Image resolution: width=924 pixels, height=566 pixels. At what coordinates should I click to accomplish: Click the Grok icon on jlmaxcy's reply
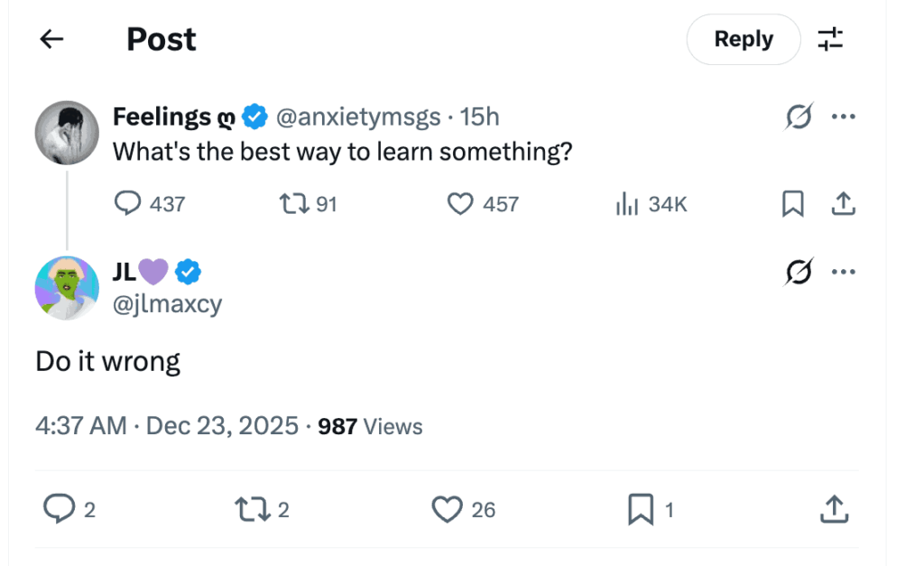(x=799, y=271)
